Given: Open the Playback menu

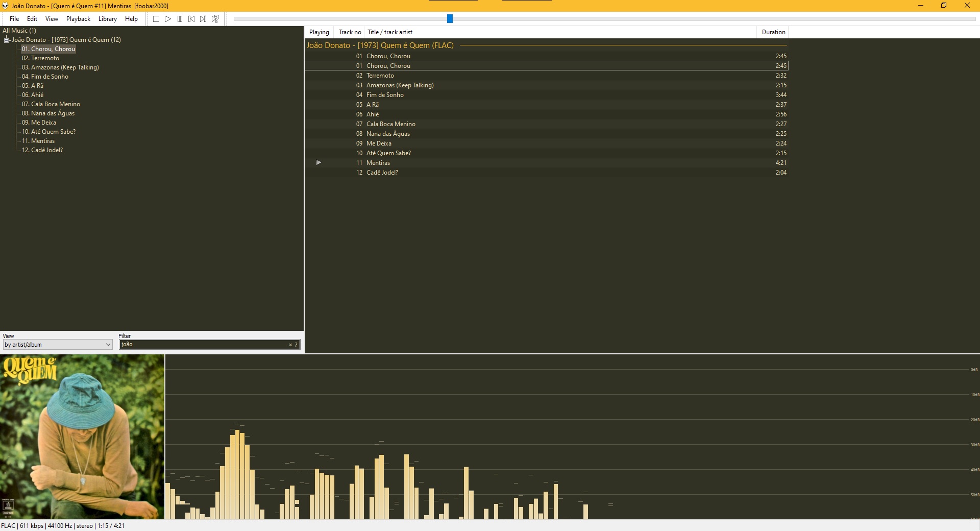Looking at the screenshot, I should coord(78,19).
